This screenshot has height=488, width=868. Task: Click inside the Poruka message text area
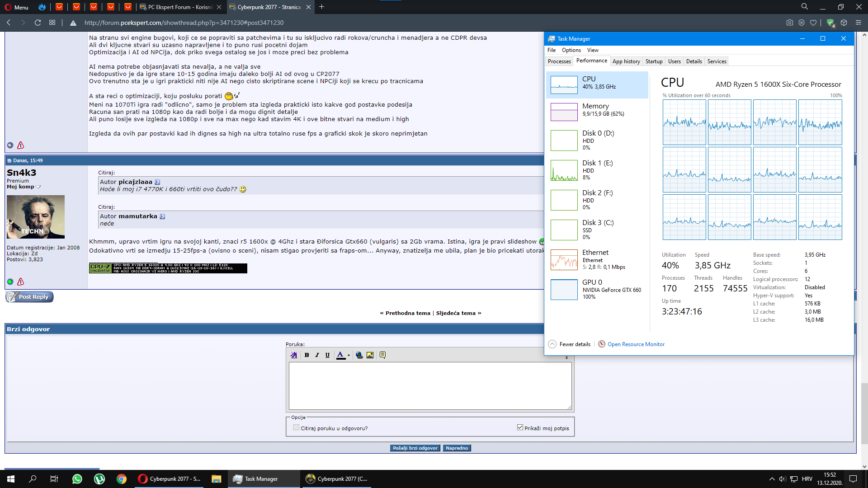[429, 385]
